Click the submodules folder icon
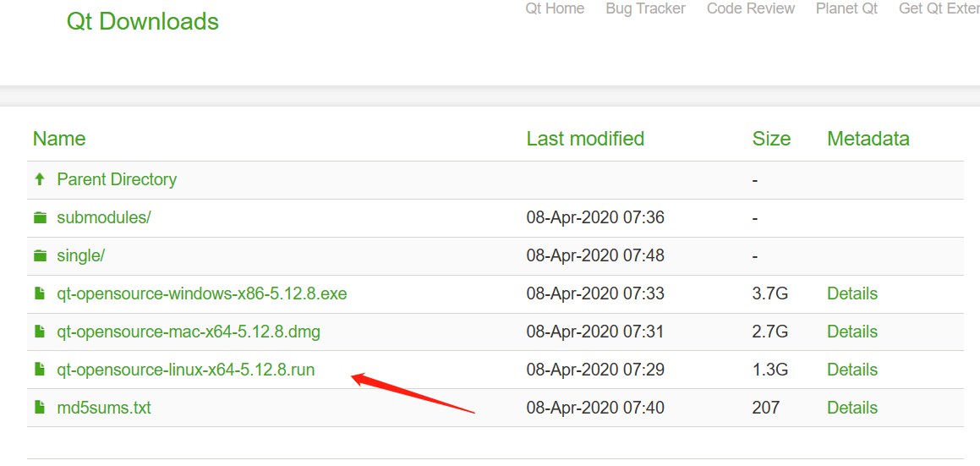 (x=39, y=217)
